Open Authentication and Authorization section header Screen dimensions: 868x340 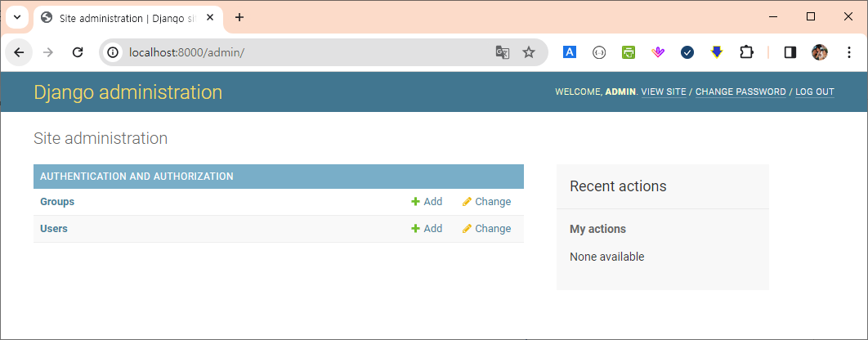point(136,177)
